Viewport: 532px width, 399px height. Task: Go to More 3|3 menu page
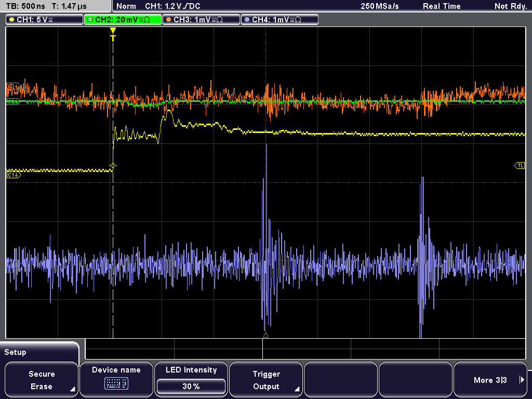(490, 380)
